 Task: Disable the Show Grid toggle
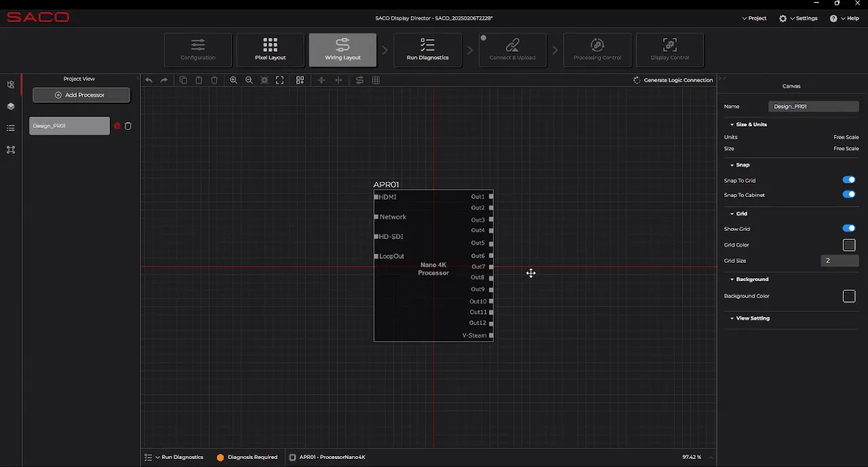849,228
